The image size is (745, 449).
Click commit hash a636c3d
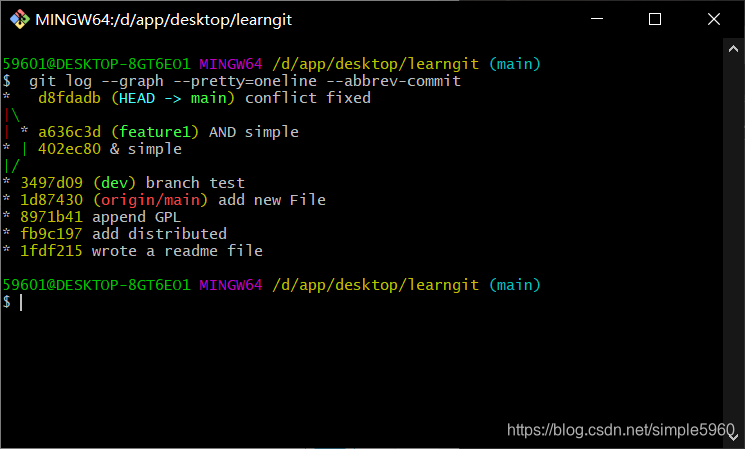pyautogui.click(x=69, y=132)
